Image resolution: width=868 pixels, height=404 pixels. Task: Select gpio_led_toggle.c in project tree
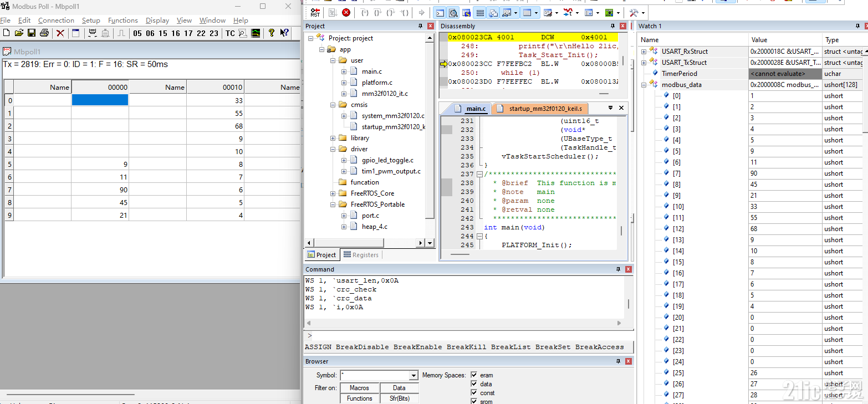coord(387,160)
